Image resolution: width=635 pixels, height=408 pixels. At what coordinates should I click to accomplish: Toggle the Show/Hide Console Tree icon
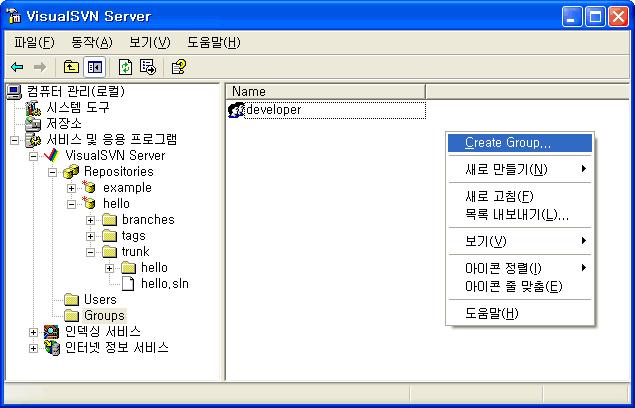tap(94, 67)
